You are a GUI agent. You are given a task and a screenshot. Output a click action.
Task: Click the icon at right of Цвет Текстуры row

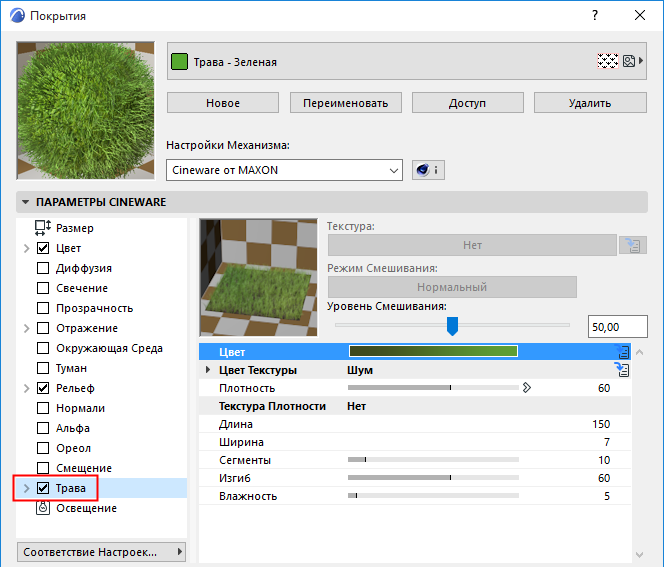point(622,370)
